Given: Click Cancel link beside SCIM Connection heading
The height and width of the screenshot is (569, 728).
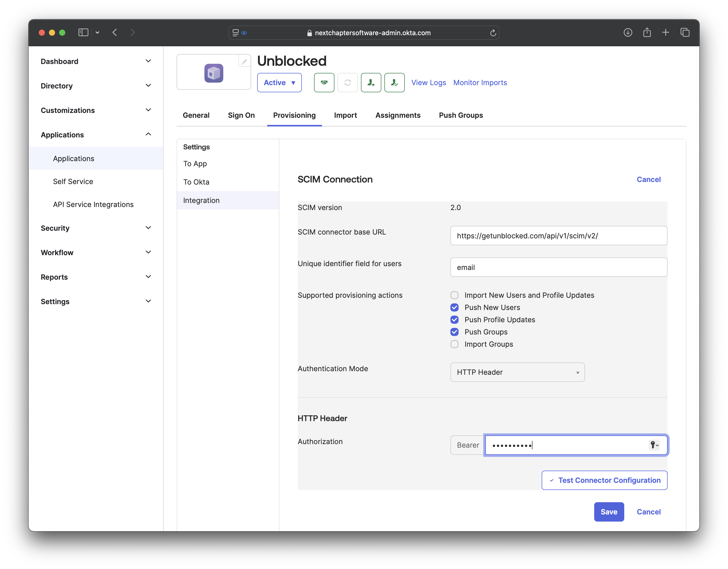Looking at the screenshot, I should pos(648,179).
